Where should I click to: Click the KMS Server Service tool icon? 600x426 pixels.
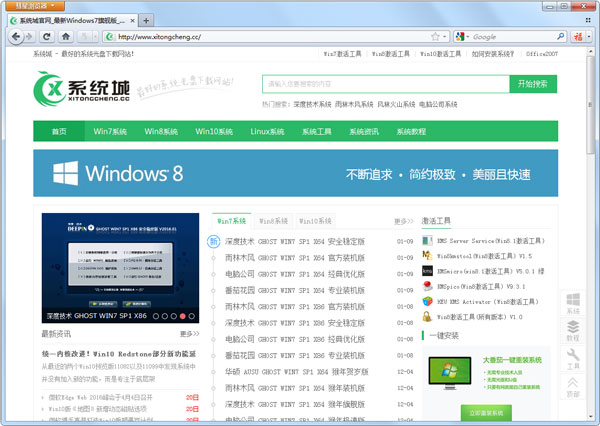[427, 241]
